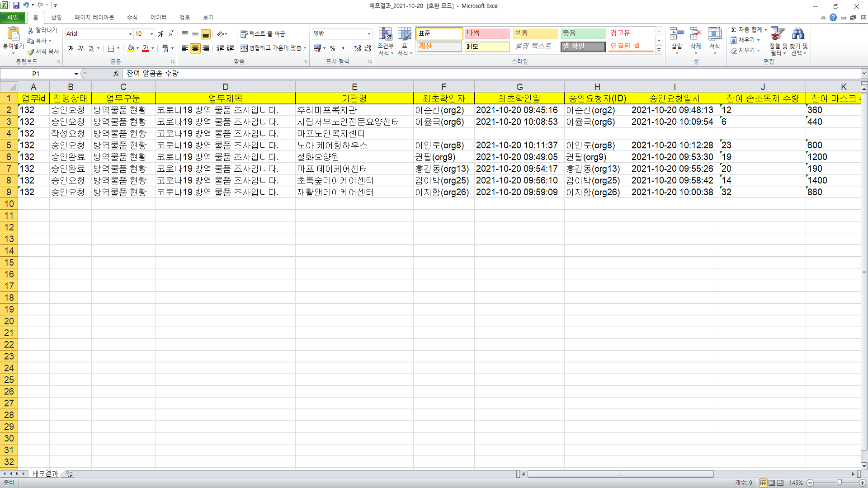Click the red font color button
This screenshot has width=868, height=488.
coord(146,48)
